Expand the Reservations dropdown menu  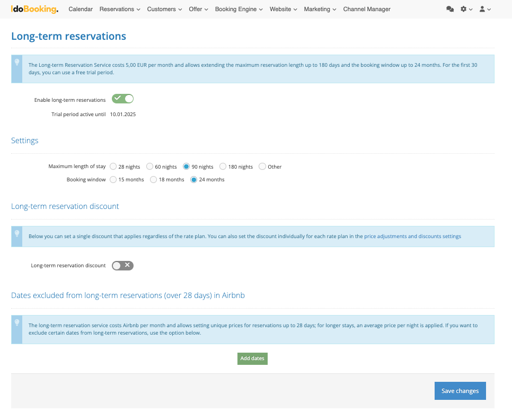pyautogui.click(x=120, y=9)
